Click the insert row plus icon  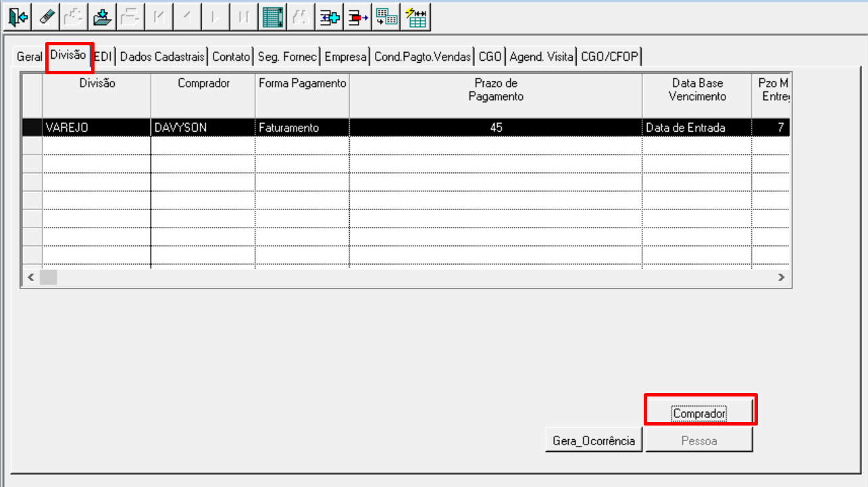pyautogui.click(x=330, y=17)
